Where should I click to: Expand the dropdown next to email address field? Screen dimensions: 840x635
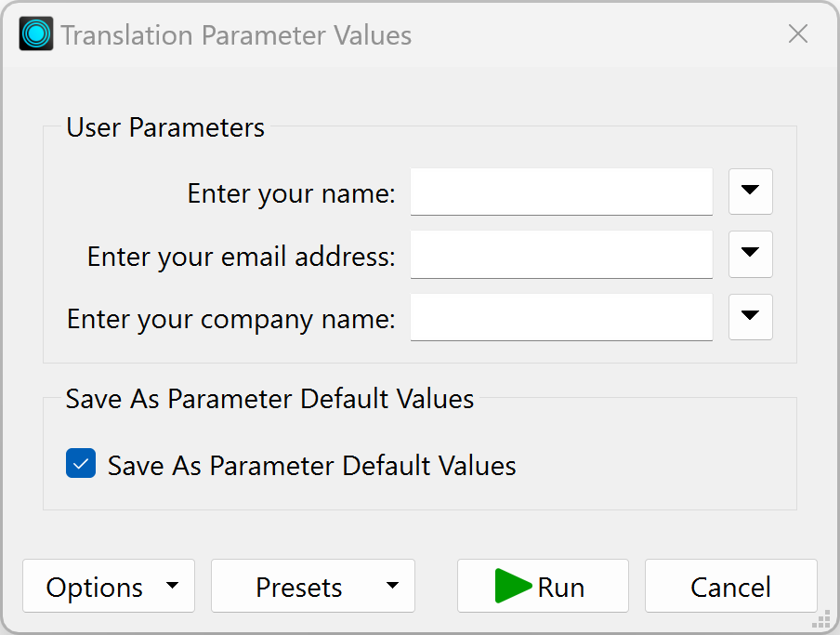point(750,254)
